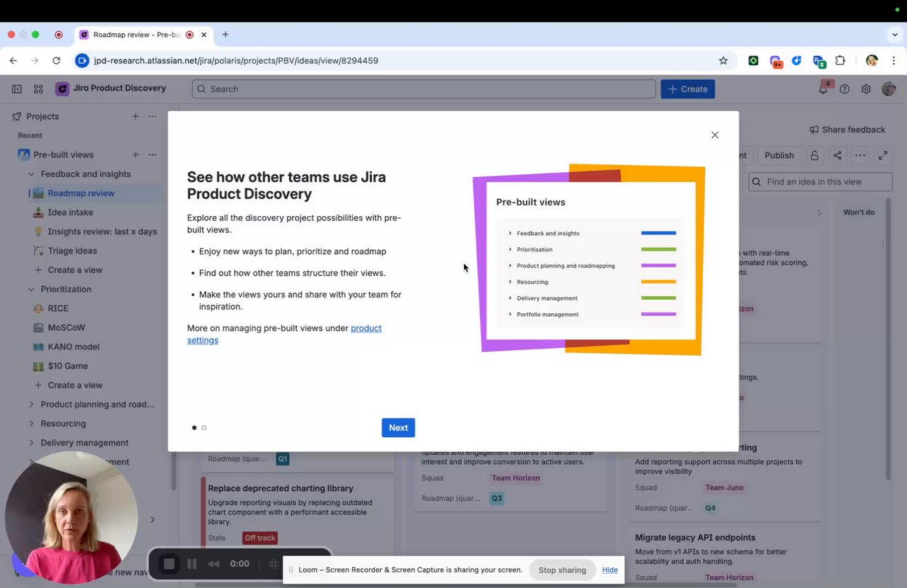Focus the top Search field
Viewport: 907px width, 588px height.
pyautogui.click(x=424, y=89)
